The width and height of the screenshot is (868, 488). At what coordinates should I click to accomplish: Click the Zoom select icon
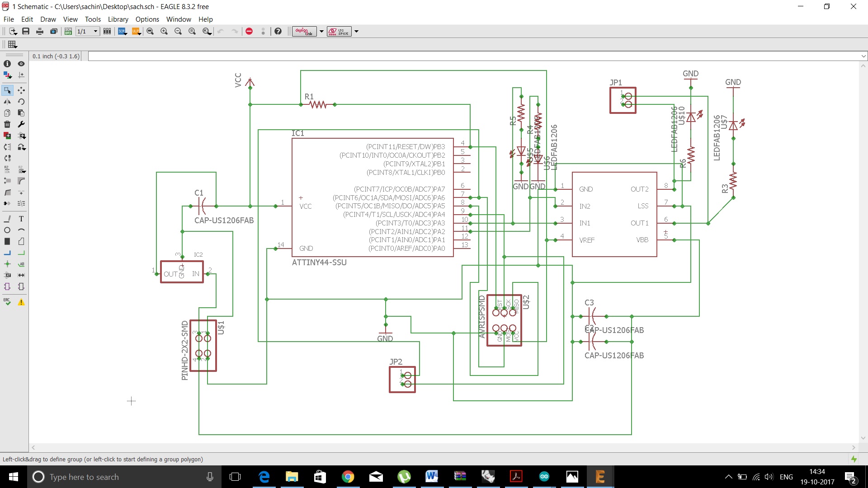tap(207, 31)
